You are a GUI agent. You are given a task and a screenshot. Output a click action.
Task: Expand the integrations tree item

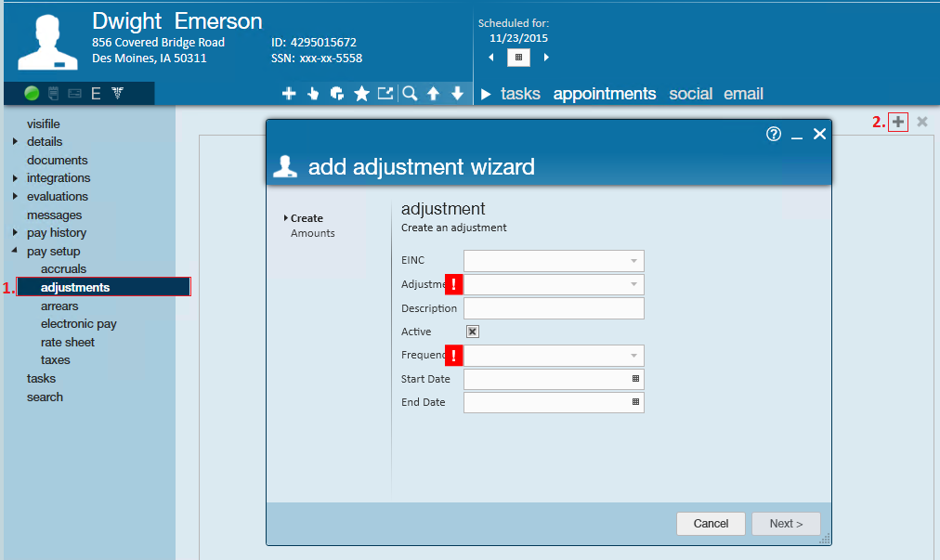tap(15, 178)
